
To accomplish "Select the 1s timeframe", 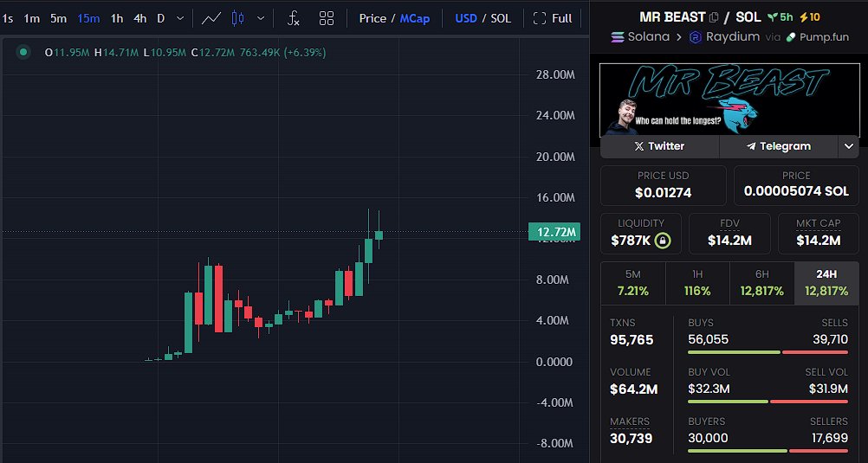I will (8, 18).
